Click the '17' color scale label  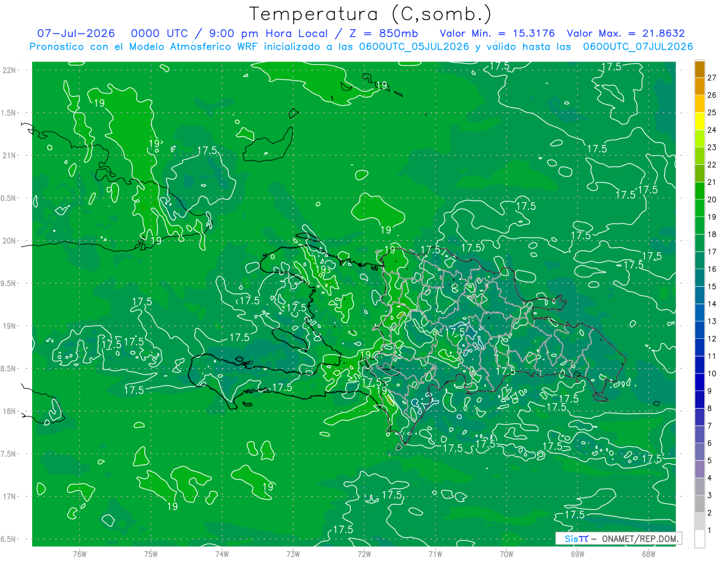tap(712, 252)
